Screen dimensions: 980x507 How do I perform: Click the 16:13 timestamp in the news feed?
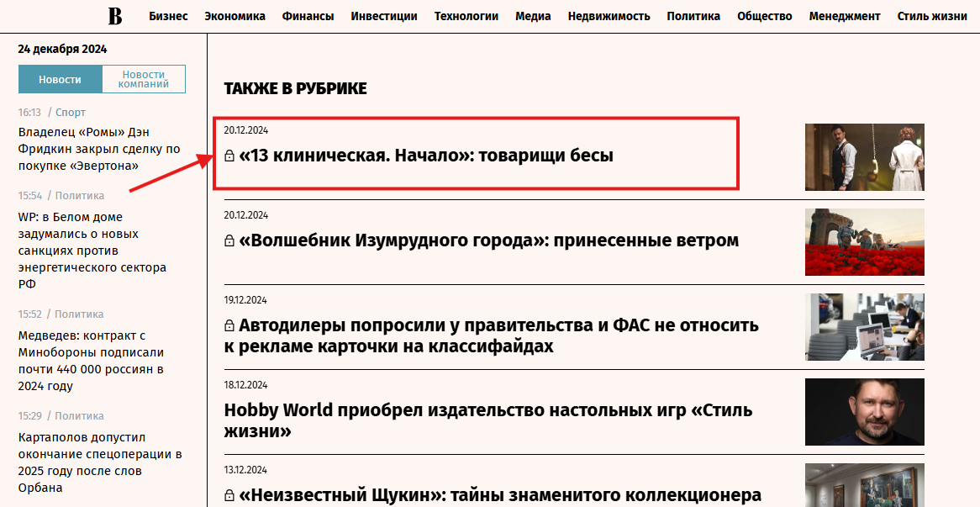(29, 113)
